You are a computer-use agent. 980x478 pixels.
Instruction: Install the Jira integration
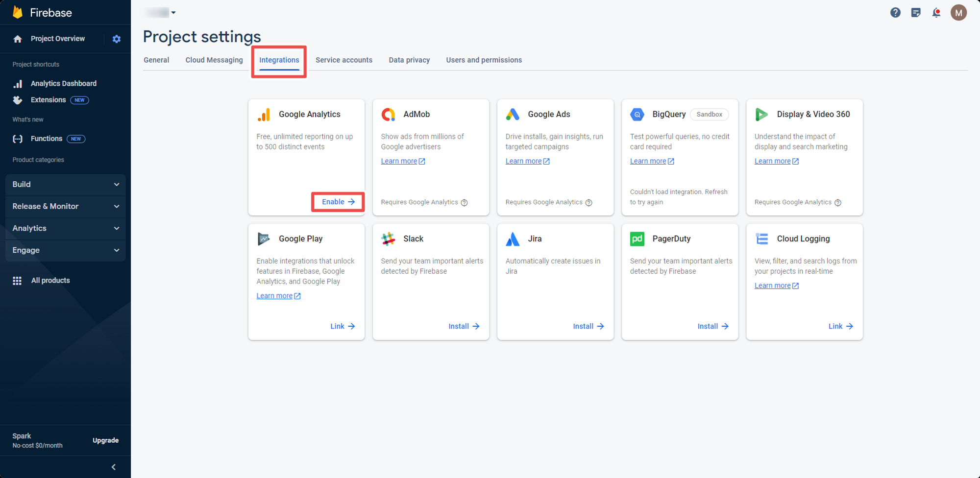pyautogui.click(x=588, y=327)
